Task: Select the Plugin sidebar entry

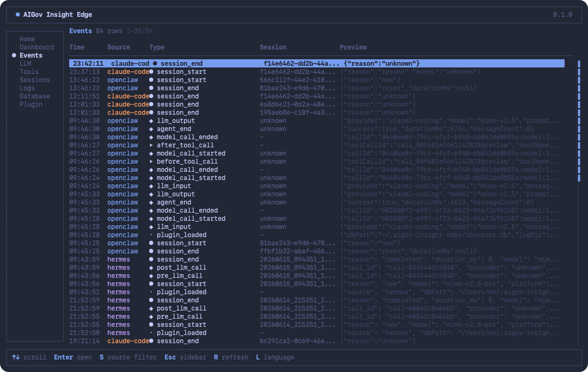Action: pyautogui.click(x=31, y=104)
